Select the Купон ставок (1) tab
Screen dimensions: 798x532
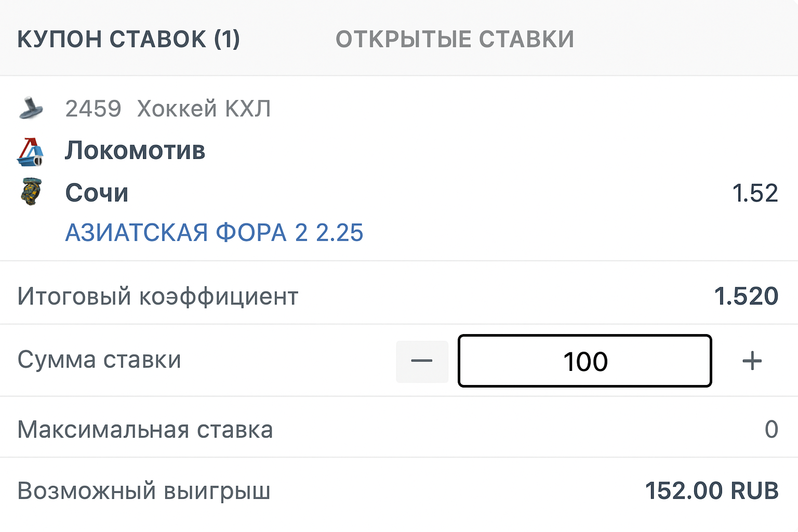pyautogui.click(x=128, y=39)
